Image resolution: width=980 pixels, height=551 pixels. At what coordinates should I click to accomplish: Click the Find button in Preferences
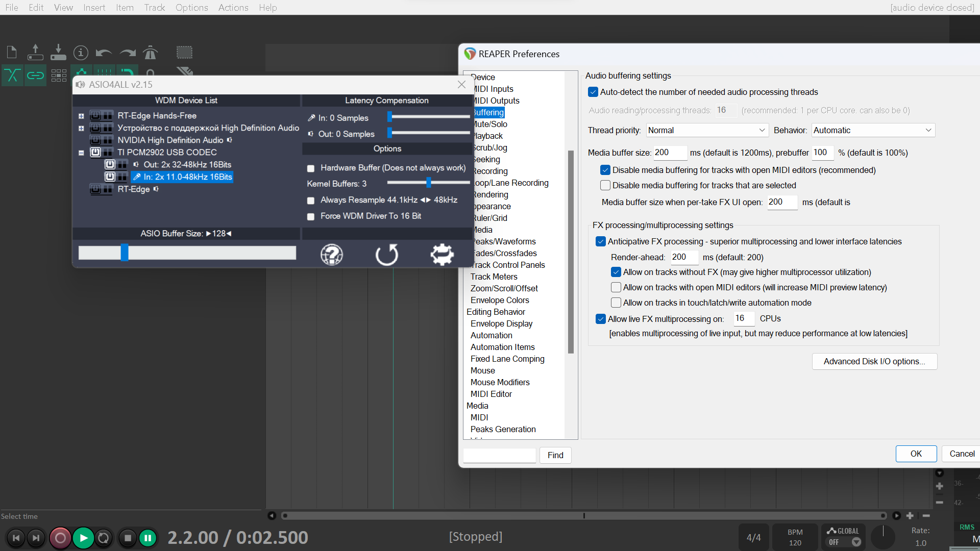pos(555,455)
